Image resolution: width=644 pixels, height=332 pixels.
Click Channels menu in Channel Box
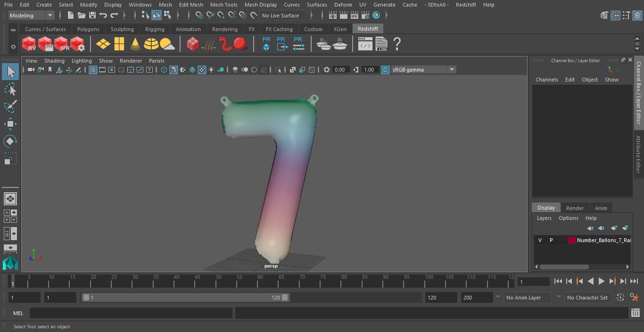[x=546, y=80]
